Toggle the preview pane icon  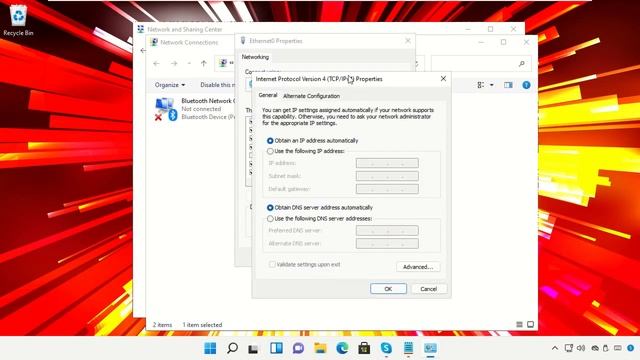(x=508, y=85)
